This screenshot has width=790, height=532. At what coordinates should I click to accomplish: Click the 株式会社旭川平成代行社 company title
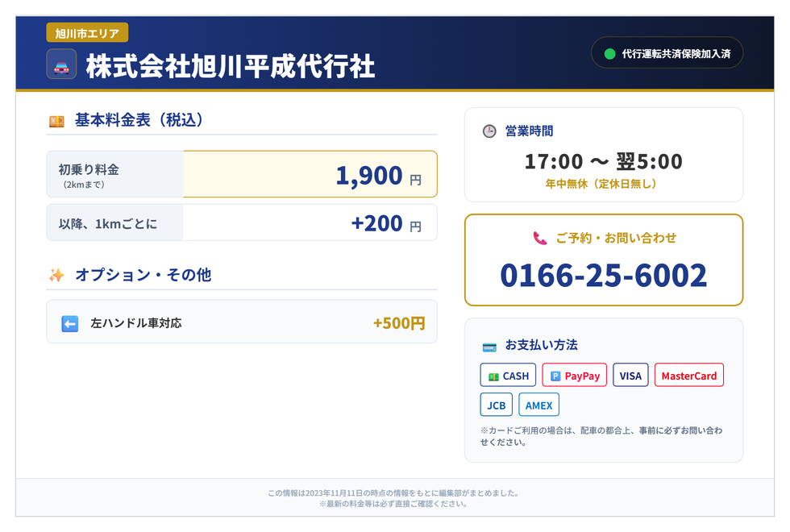231,66
